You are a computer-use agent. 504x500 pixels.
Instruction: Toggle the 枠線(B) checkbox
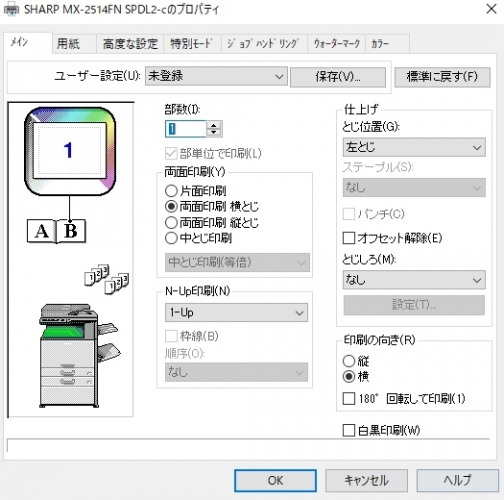[x=171, y=336]
